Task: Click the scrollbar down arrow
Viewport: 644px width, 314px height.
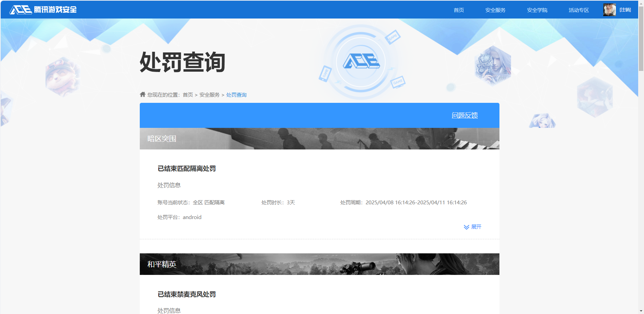Action: click(x=641, y=311)
